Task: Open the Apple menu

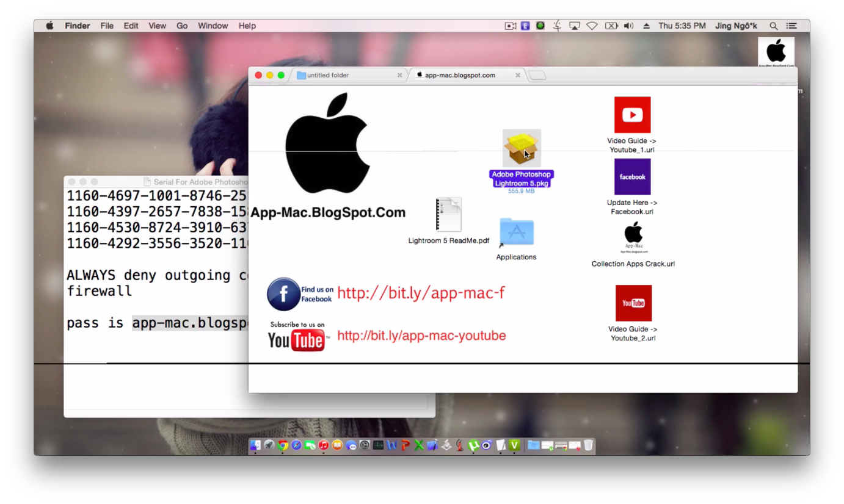Action: [x=50, y=26]
